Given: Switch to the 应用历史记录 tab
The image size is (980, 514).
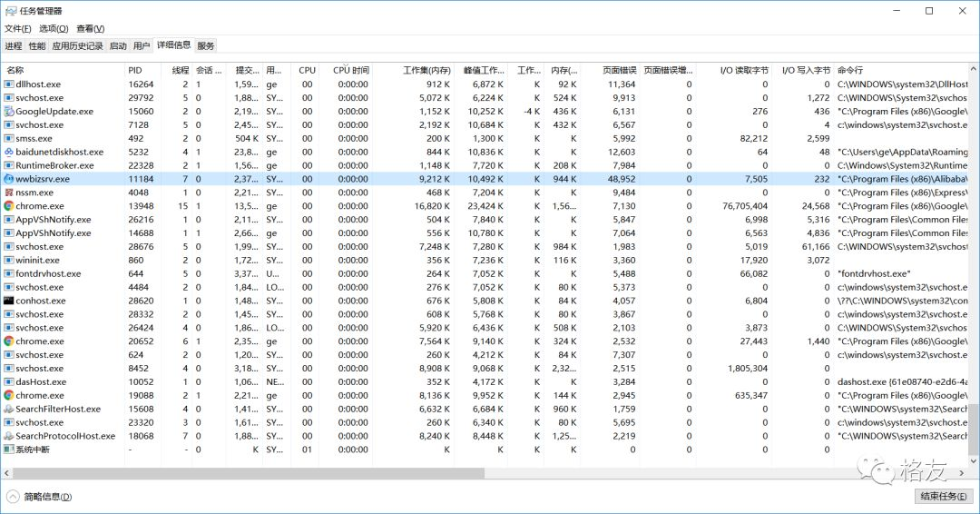Looking at the screenshot, I should pyautogui.click(x=77, y=45).
